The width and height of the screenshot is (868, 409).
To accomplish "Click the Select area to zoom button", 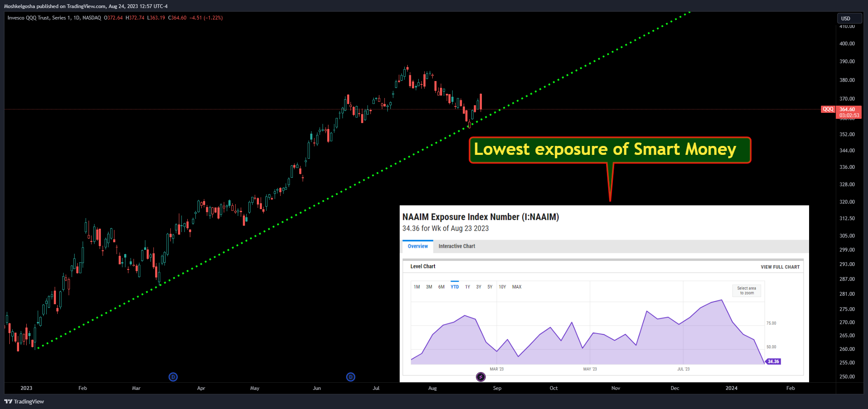I will (747, 291).
